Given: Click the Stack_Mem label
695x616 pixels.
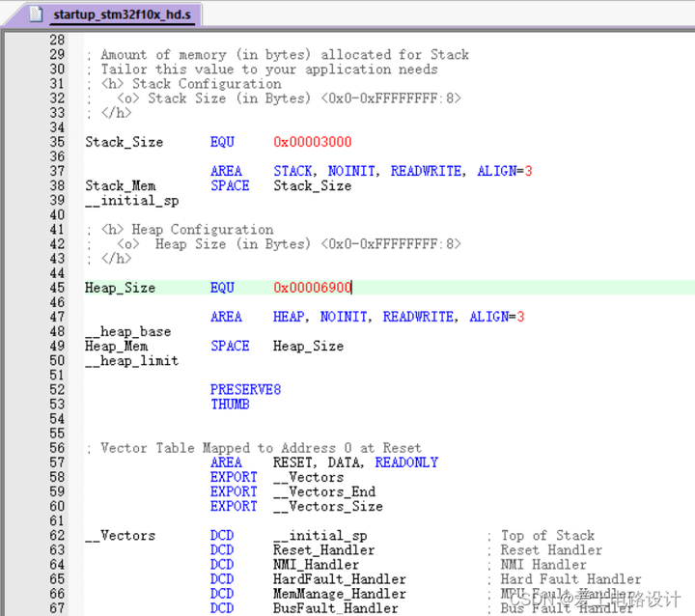Looking at the screenshot, I should (x=120, y=185).
